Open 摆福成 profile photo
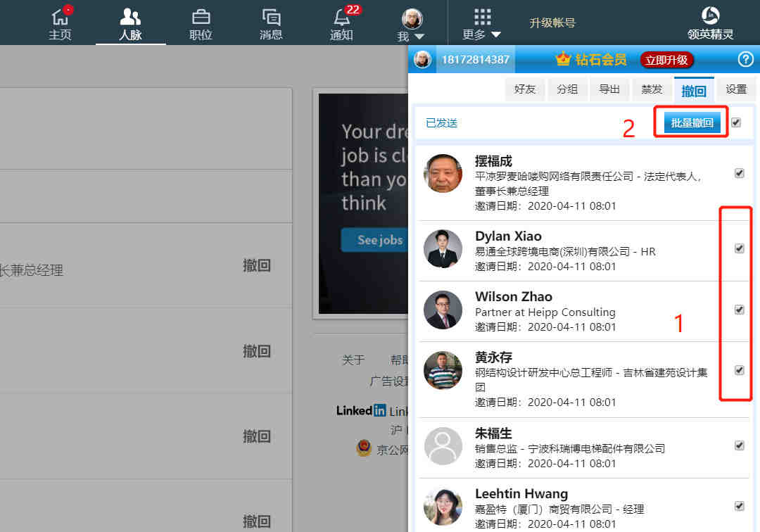760x532 pixels. click(443, 173)
